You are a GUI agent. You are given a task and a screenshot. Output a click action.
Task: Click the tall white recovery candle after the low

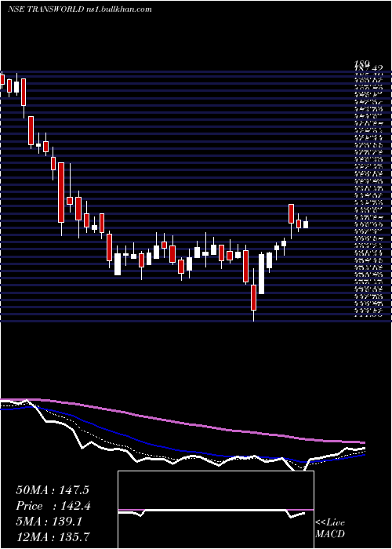261,274
